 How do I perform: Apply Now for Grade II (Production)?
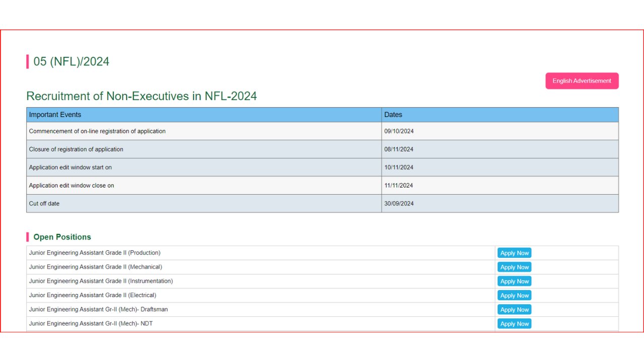514,253
